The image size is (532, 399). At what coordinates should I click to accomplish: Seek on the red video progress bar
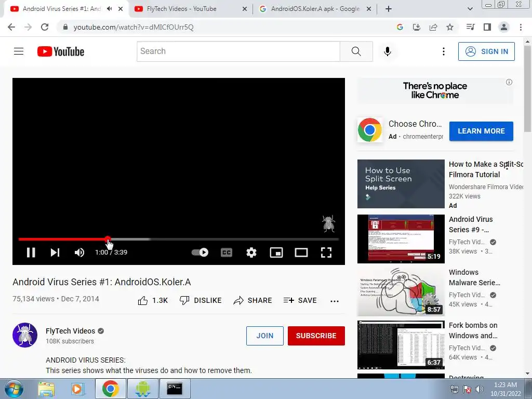click(x=63, y=239)
